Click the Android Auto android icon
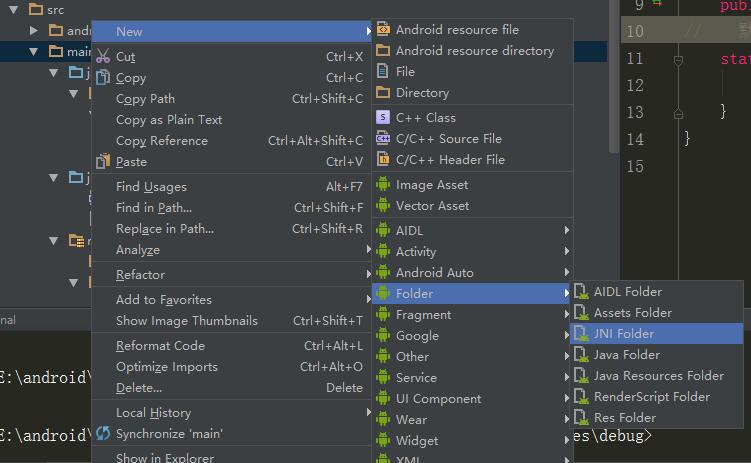 tap(383, 272)
